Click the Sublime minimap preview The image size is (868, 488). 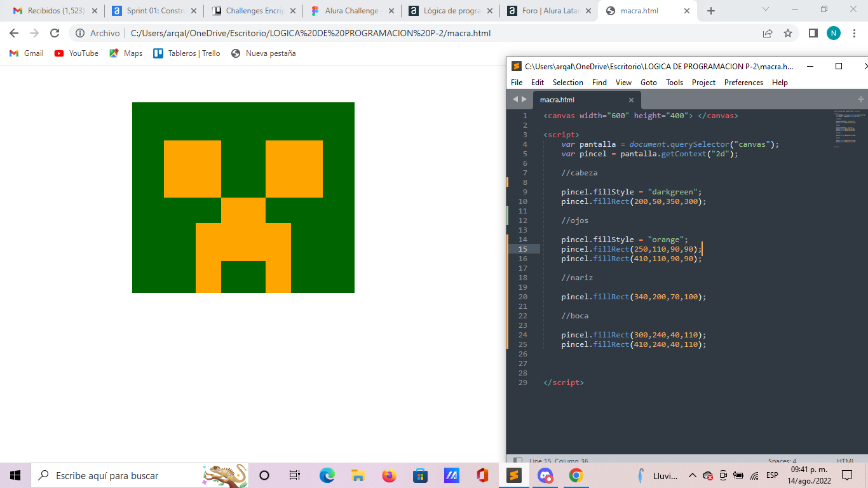click(x=849, y=128)
